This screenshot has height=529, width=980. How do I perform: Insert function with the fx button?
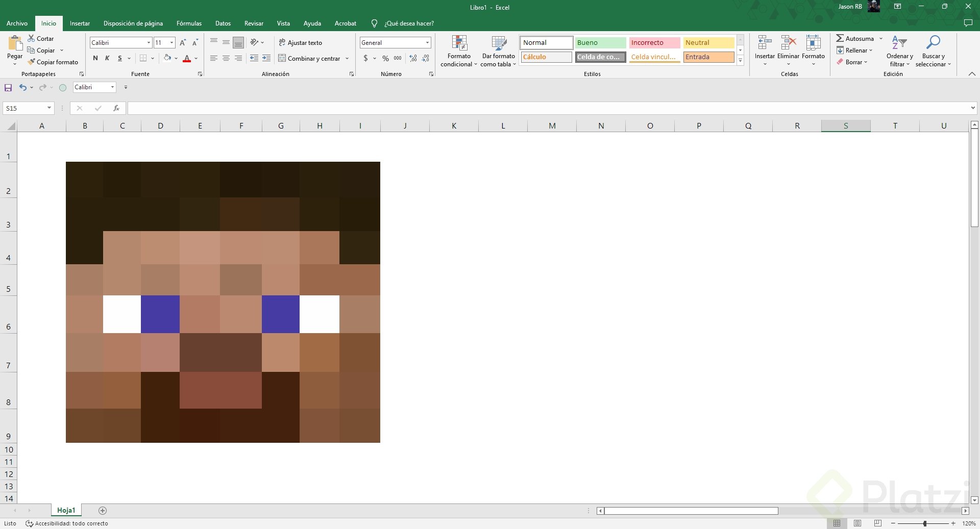(116, 108)
